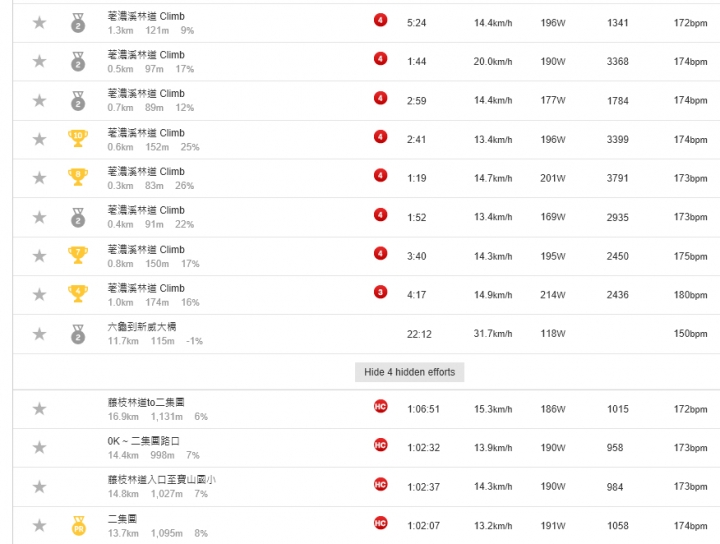Click the gold 4th place trophy icon

coord(78,294)
